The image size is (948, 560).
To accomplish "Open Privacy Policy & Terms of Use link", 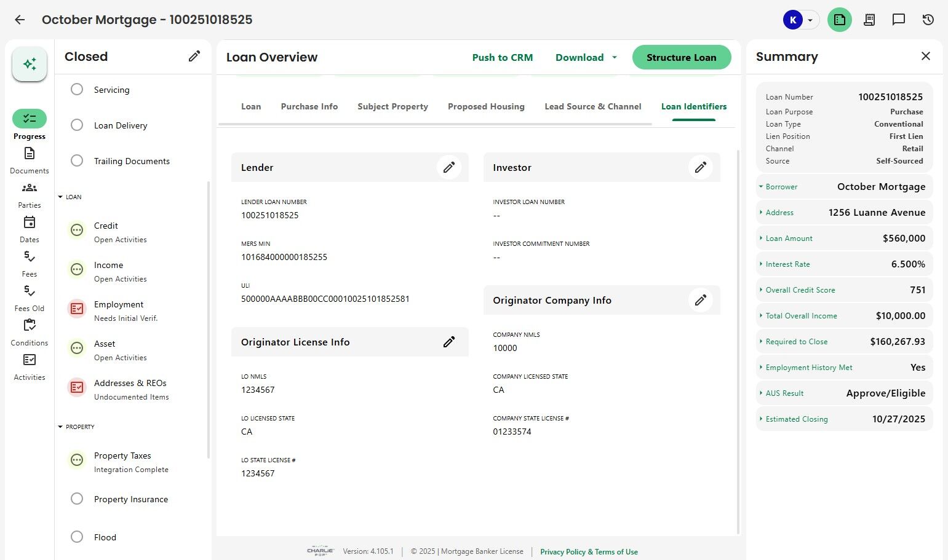I will pyautogui.click(x=589, y=552).
